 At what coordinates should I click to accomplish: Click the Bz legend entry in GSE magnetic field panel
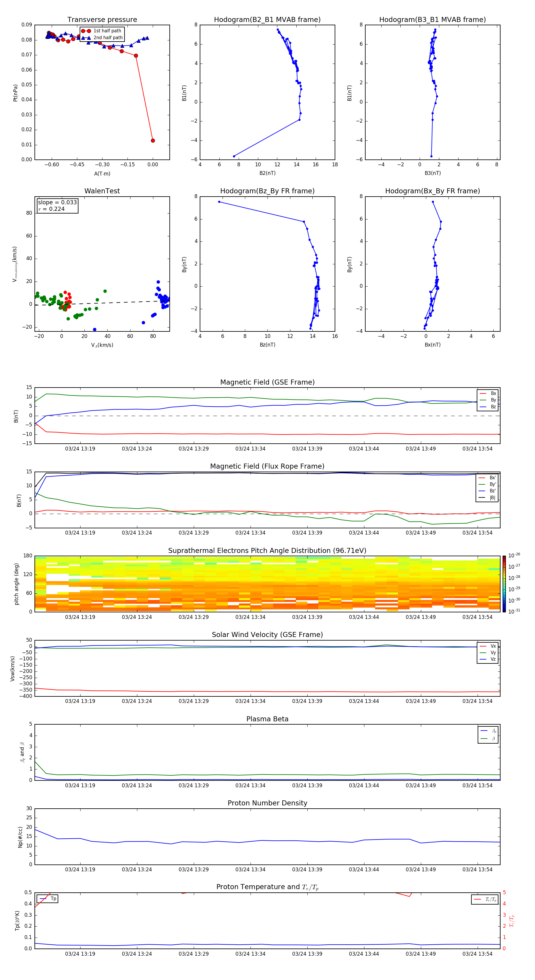(488, 407)
